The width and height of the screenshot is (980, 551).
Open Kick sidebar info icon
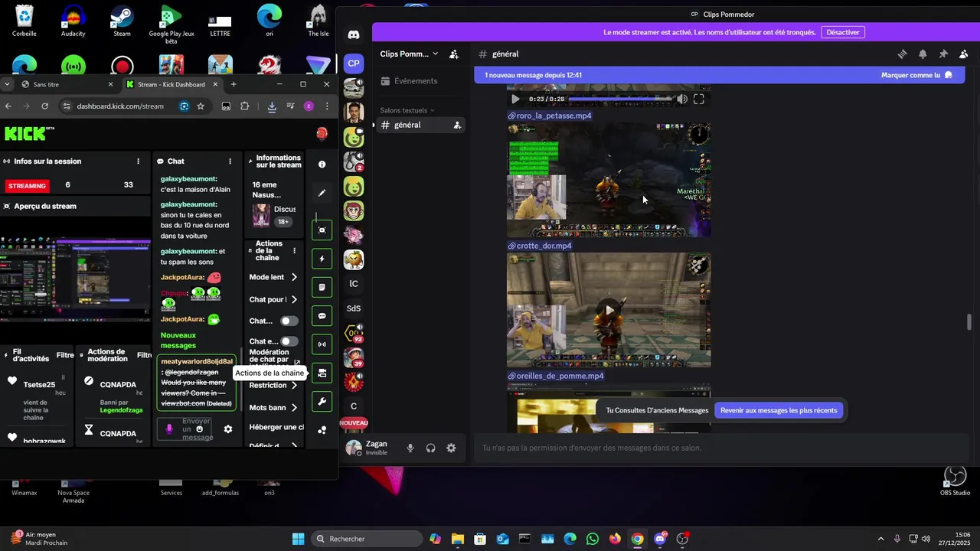pos(322,165)
